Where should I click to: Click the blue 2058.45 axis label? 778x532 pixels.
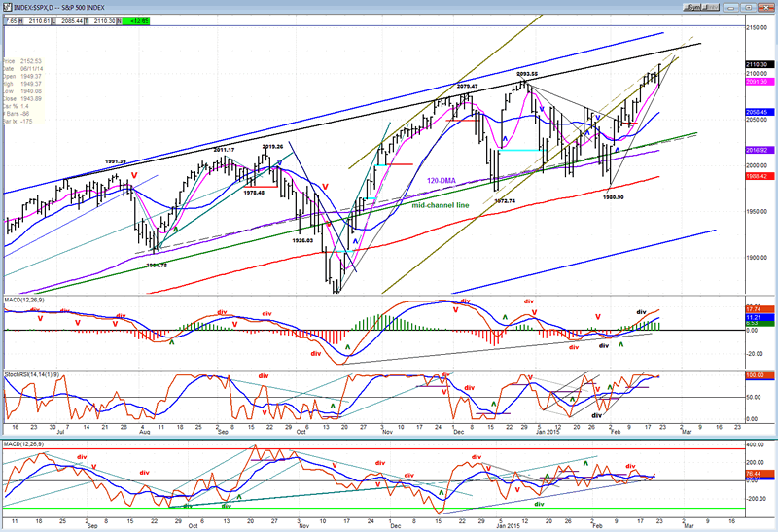click(760, 112)
